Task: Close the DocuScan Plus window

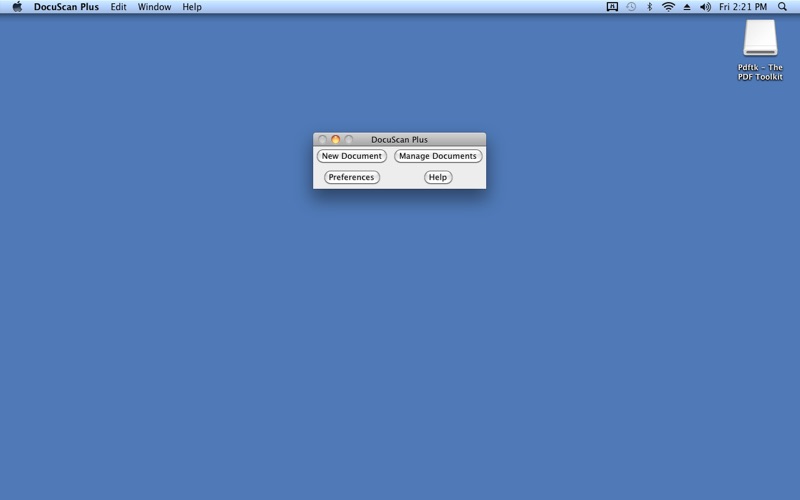Action: [322, 139]
